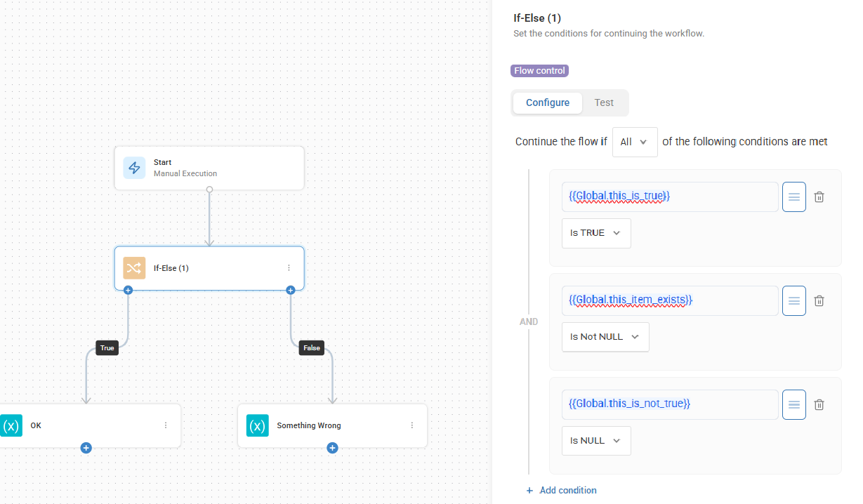Open the Is Not NULL operator dropdown
863x504 pixels.
click(605, 337)
